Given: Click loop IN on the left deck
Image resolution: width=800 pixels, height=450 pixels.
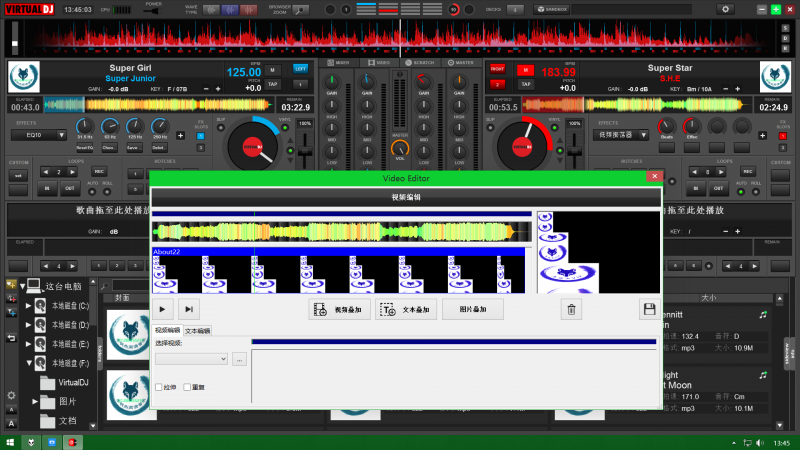Looking at the screenshot, I should pos(47,188).
